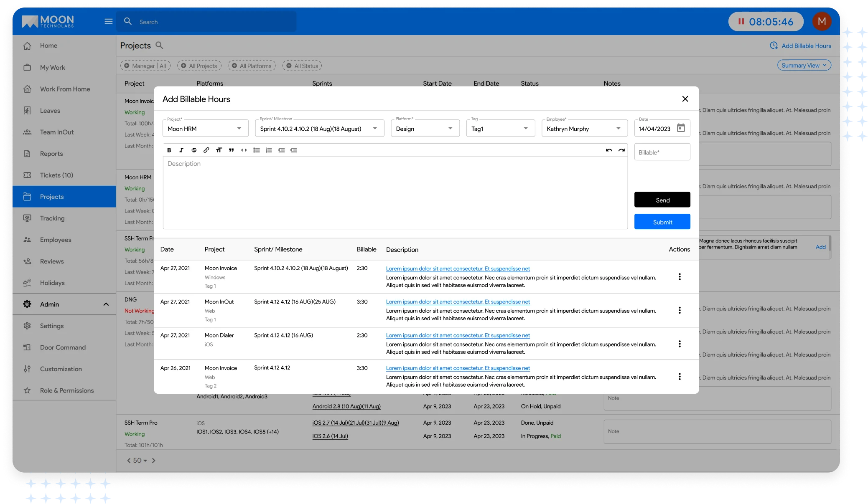Image resolution: width=868 pixels, height=504 pixels.
Task: Open Customization in the sidebar
Action: tap(64, 369)
